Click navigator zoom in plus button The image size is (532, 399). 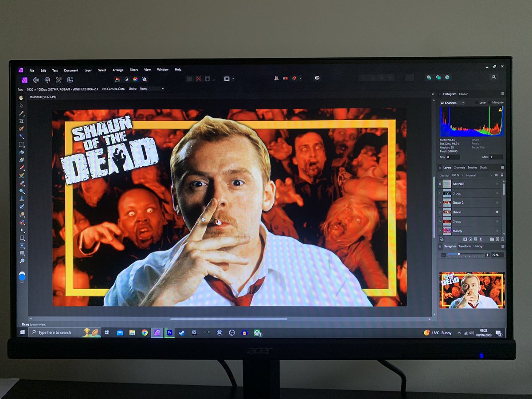click(488, 255)
